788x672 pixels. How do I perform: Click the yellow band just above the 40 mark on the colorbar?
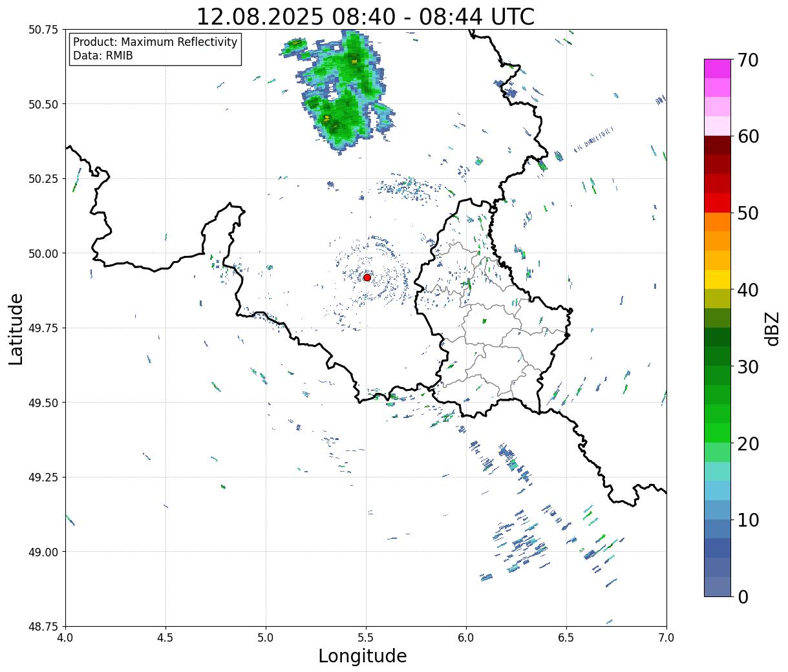click(718, 279)
